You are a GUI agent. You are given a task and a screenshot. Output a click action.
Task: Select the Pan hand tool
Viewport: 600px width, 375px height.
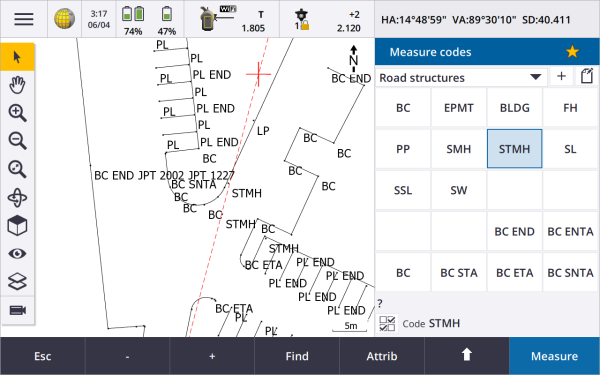click(x=17, y=85)
